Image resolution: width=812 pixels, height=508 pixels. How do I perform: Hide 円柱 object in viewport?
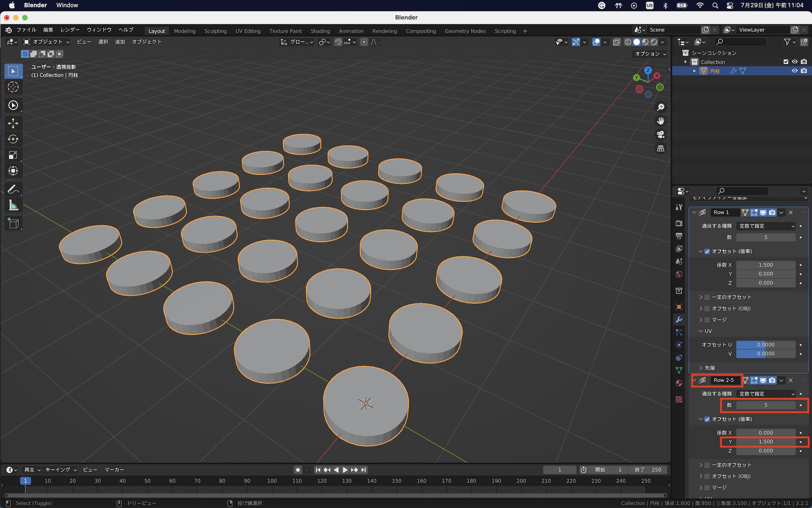(x=795, y=71)
